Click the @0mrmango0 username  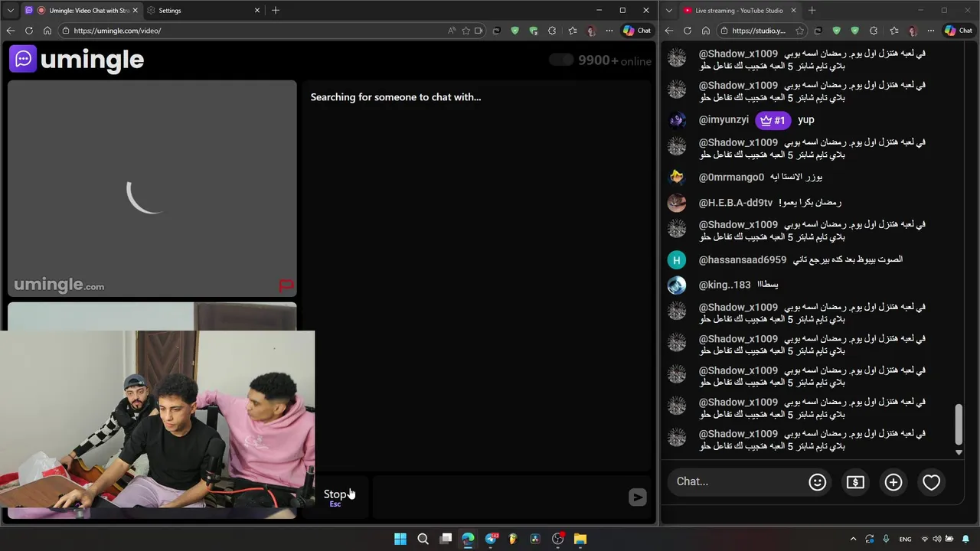pos(731,178)
